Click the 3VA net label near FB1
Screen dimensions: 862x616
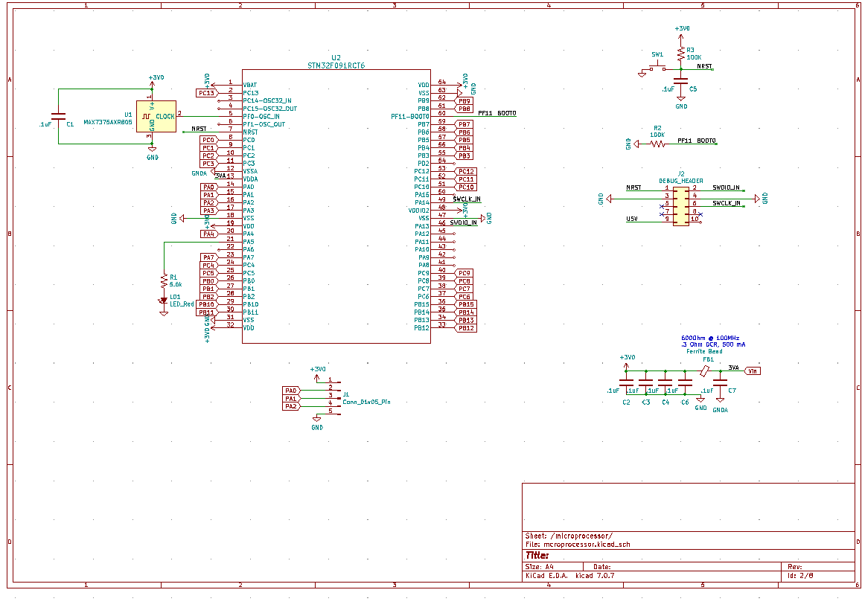pos(733,368)
